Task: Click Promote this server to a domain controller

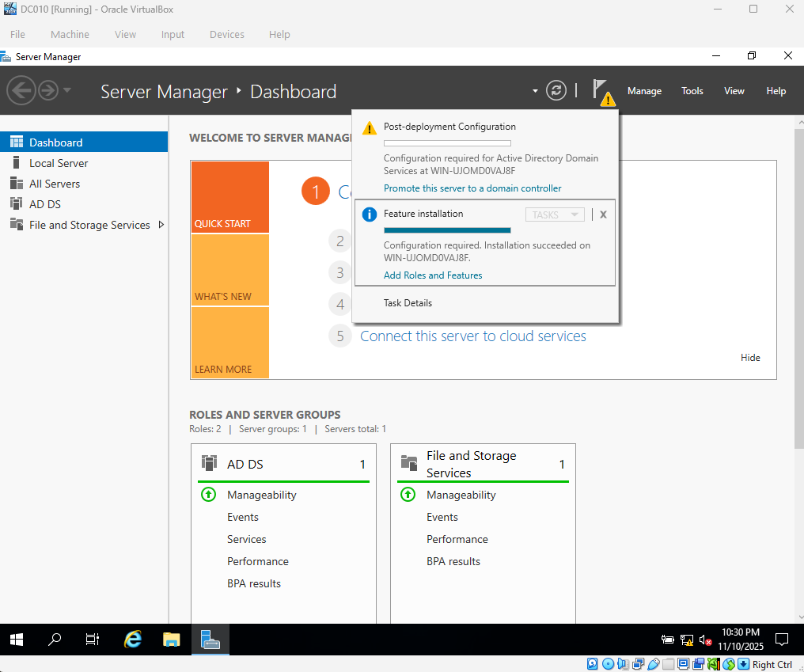Action: pyautogui.click(x=472, y=188)
